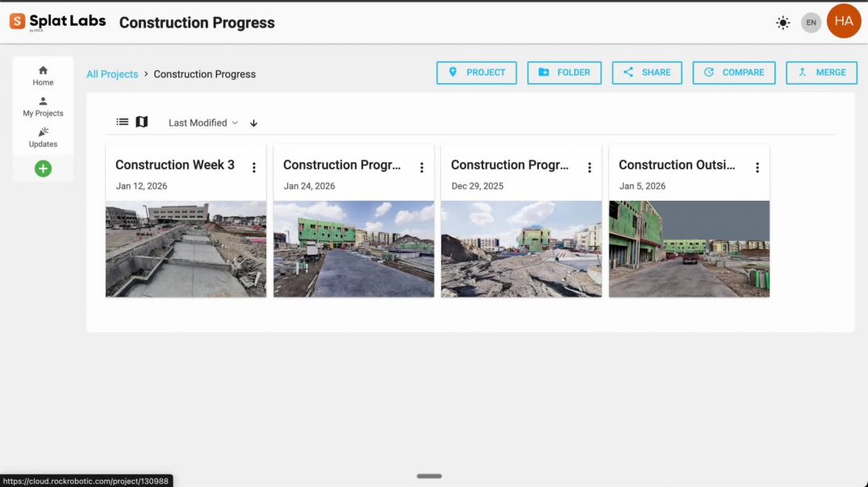Screen dimensions: 868x487
Task: Switch to list view
Action: [x=123, y=123]
